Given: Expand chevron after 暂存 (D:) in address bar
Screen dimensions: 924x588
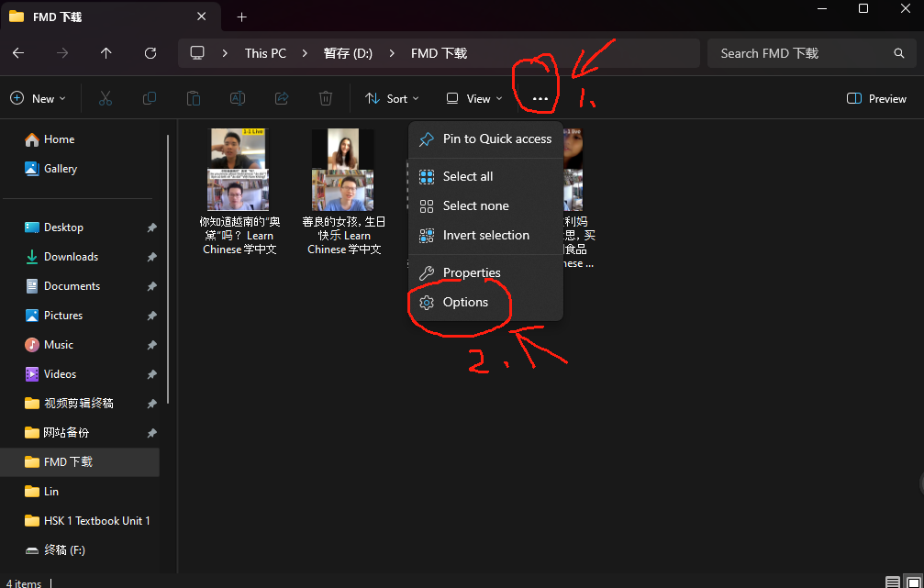Looking at the screenshot, I should (x=392, y=53).
